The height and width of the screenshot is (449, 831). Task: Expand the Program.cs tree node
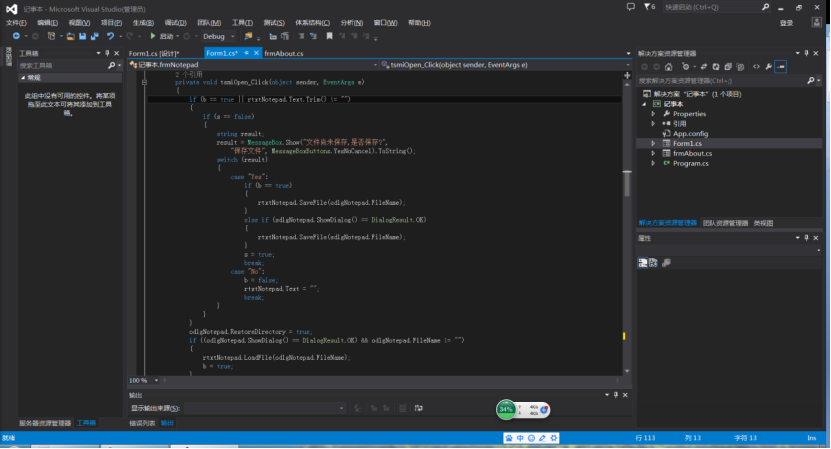tap(653, 163)
